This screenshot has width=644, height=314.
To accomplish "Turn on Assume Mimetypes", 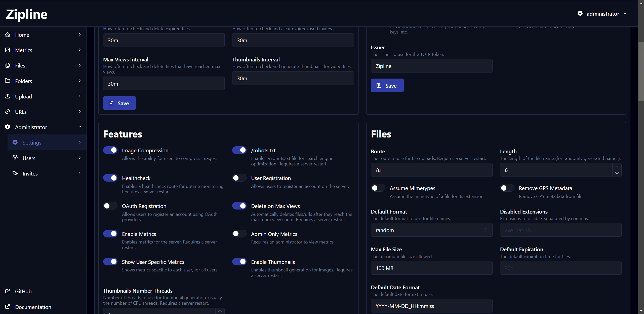I will 378,188.
